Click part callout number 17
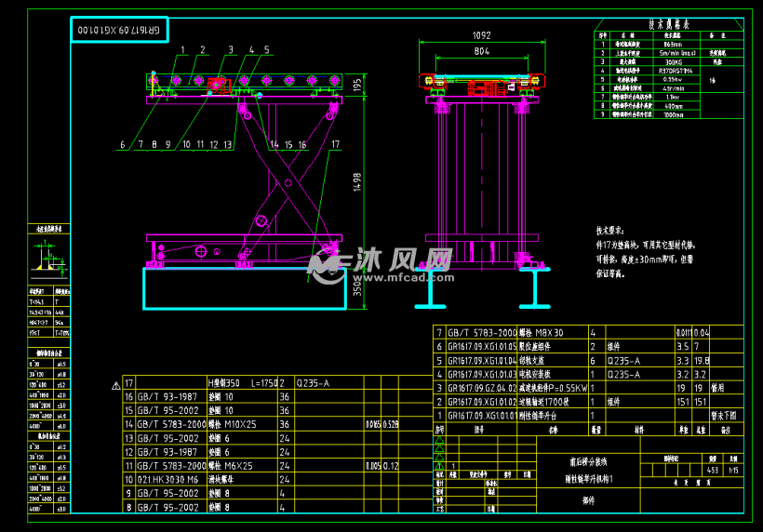This screenshot has width=763, height=532. click(x=335, y=144)
